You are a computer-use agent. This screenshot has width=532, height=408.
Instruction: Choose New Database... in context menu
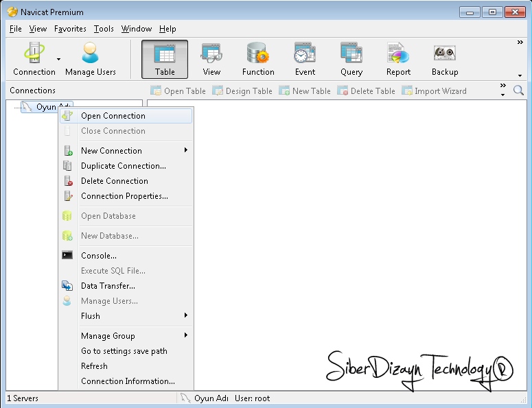pyautogui.click(x=126, y=236)
